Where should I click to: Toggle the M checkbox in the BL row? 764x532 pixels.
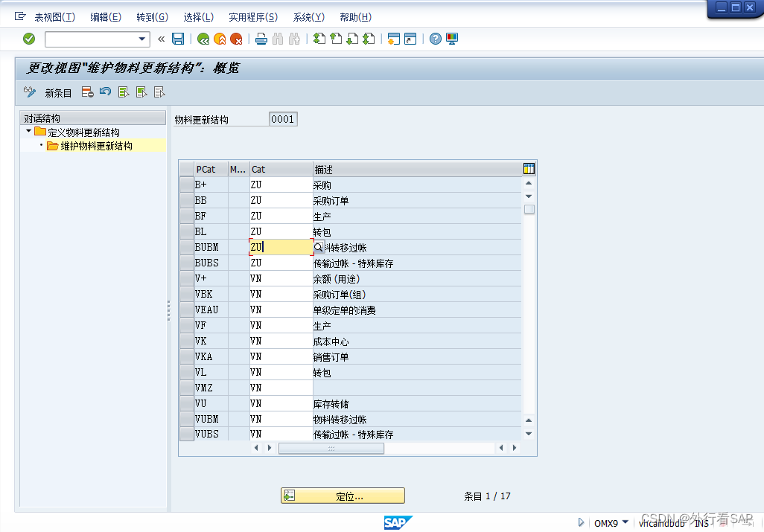[x=238, y=231]
